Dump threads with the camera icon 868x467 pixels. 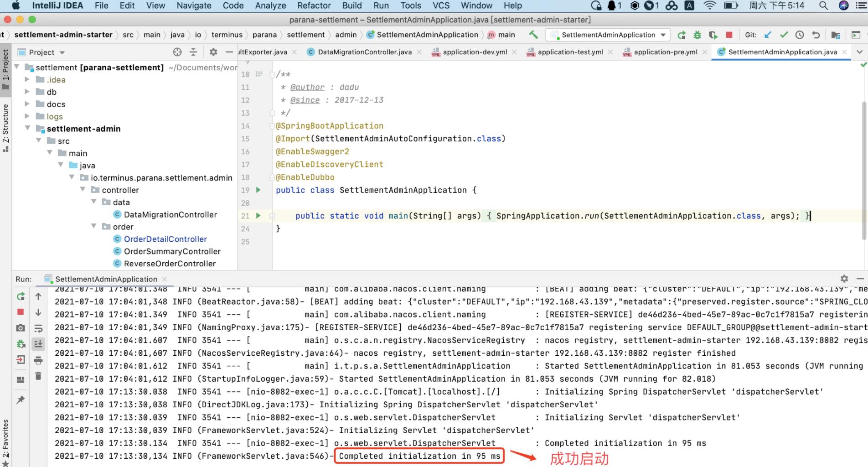21,328
